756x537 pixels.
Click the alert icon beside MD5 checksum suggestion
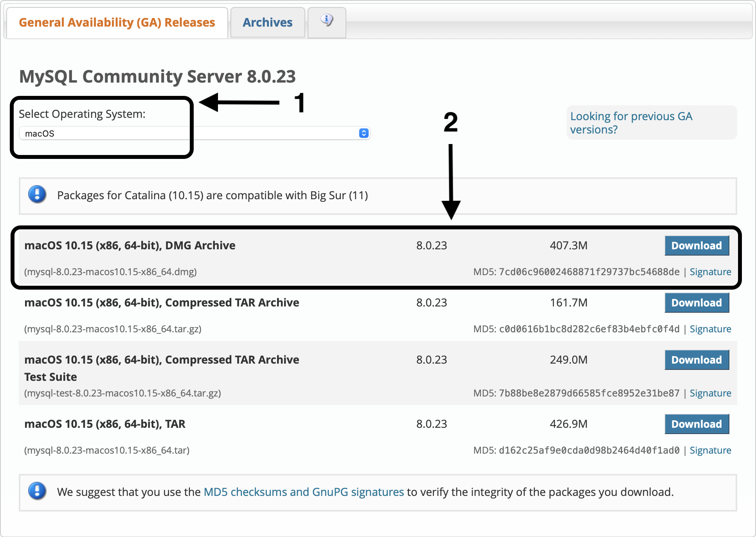pyautogui.click(x=37, y=491)
